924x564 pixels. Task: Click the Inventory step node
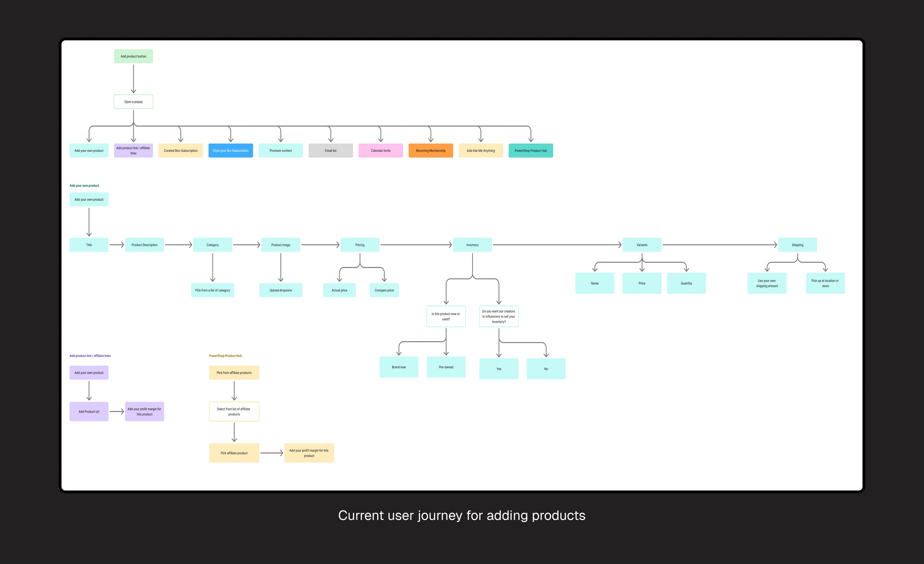472,245
